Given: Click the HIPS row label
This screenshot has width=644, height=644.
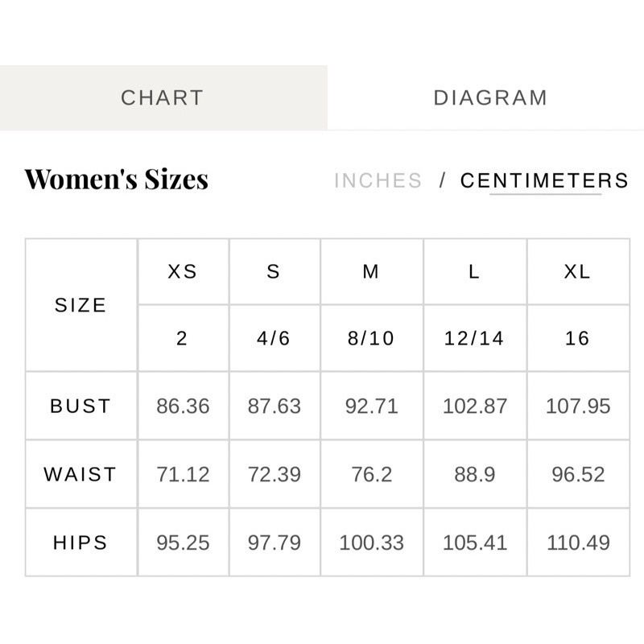Looking at the screenshot, I should [x=80, y=543].
